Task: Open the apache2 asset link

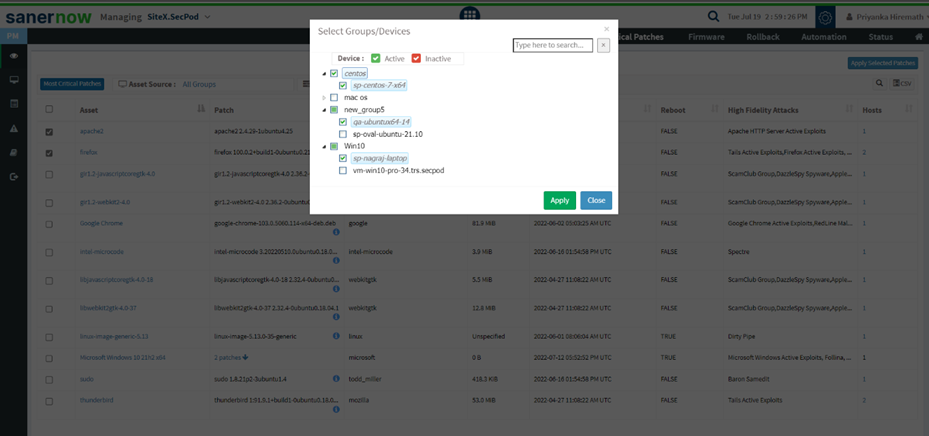Action: [92, 131]
